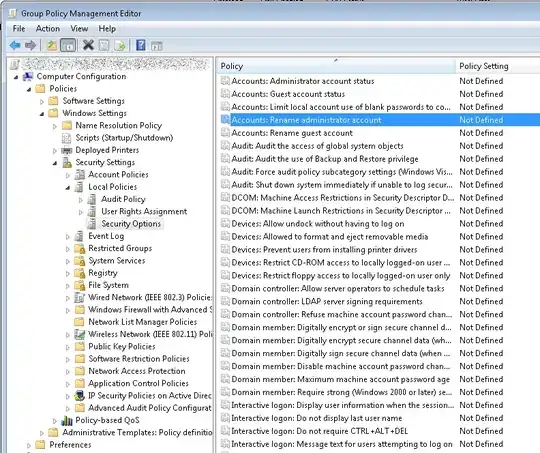540x453 pixels.
Task: Click the Show/Hide Action Pane icon
Action: point(156,45)
